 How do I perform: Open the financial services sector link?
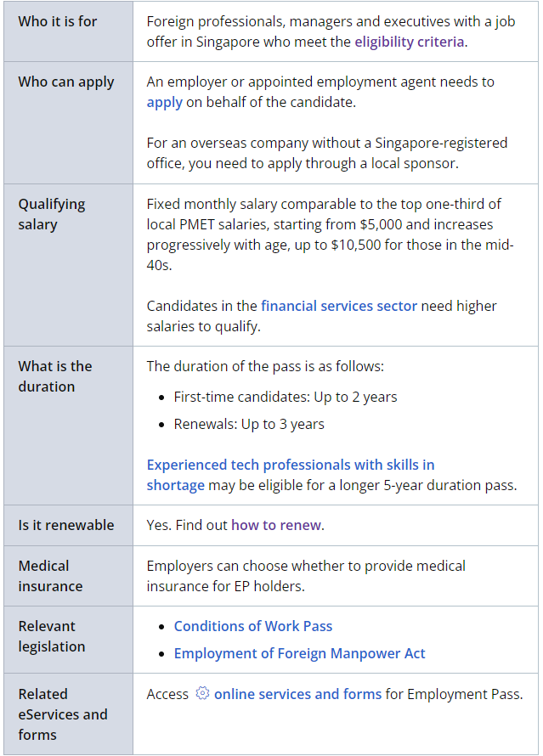click(339, 306)
